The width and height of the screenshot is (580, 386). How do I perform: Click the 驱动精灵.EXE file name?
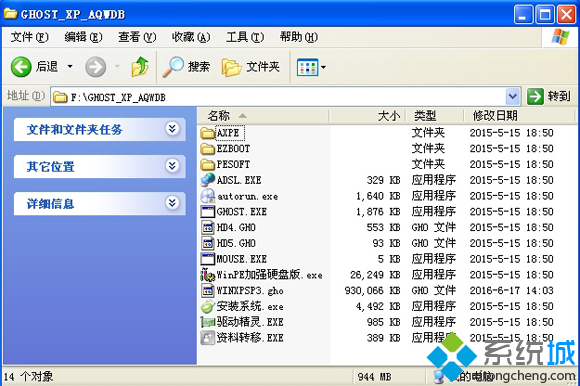coord(250,322)
